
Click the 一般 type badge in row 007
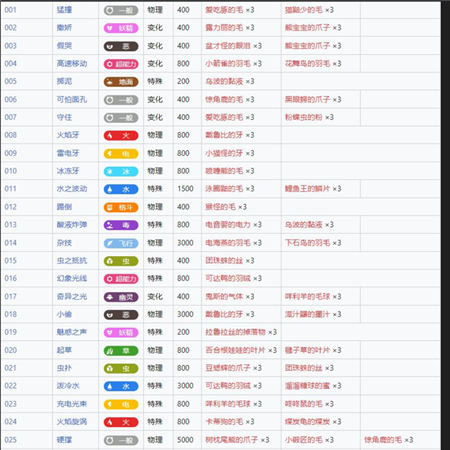coord(121,118)
